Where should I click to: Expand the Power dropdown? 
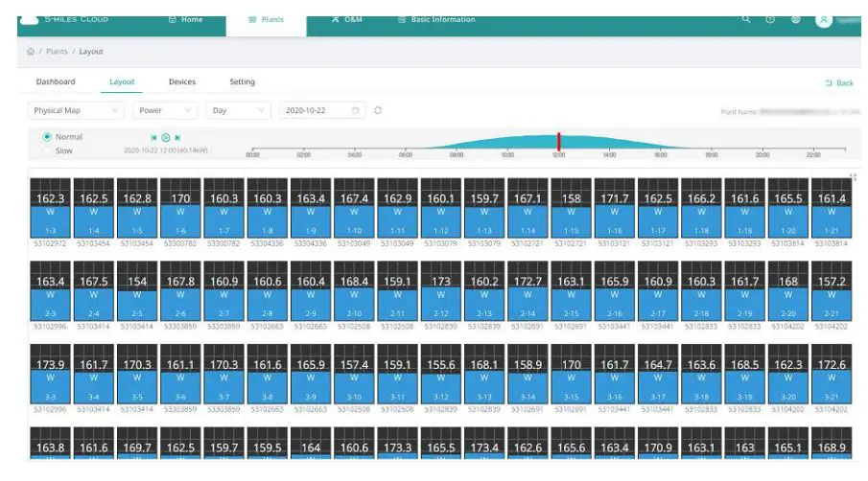pos(165,110)
